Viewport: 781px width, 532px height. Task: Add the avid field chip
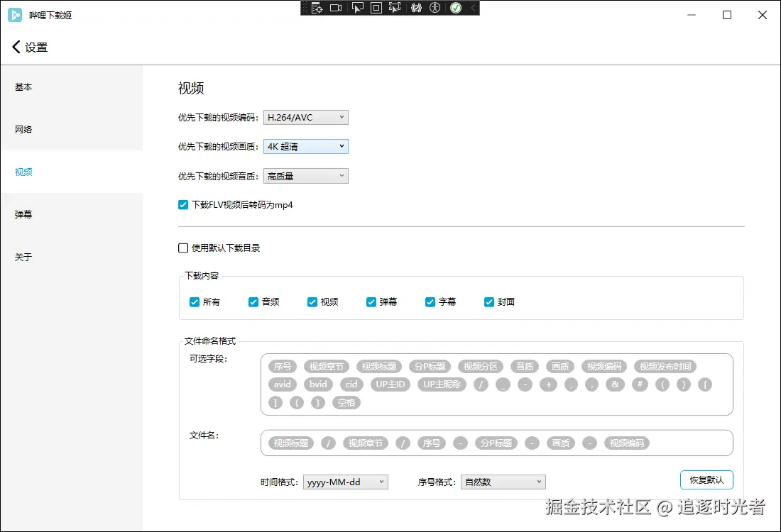pos(283,384)
